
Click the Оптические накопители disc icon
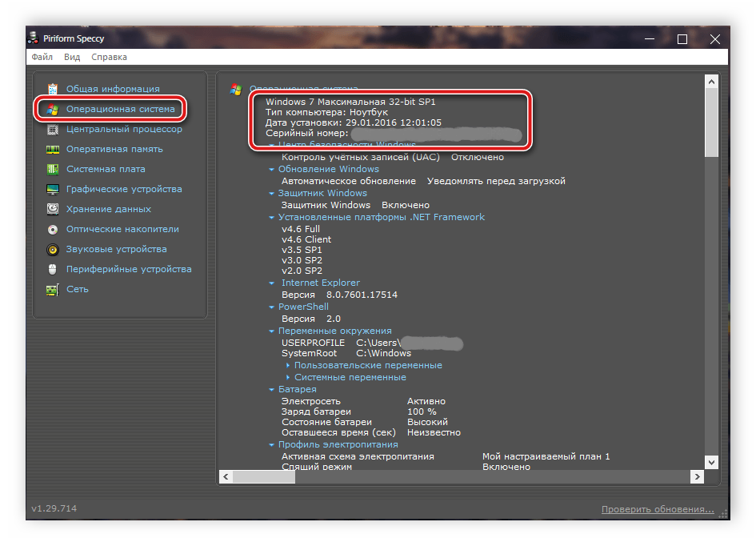click(x=53, y=229)
